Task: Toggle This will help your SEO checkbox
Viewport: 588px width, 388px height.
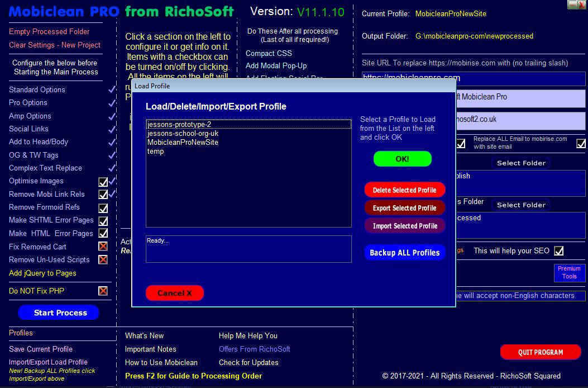Action: (x=559, y=251)
